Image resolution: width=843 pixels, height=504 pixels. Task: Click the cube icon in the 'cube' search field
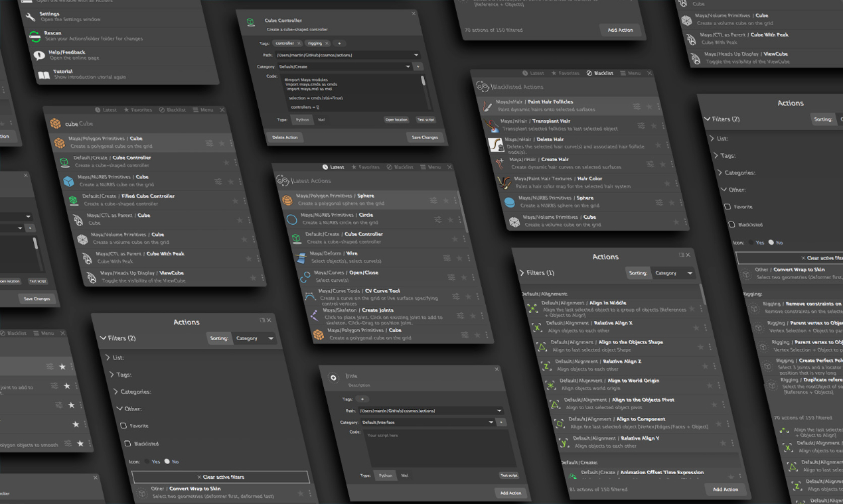54,123
